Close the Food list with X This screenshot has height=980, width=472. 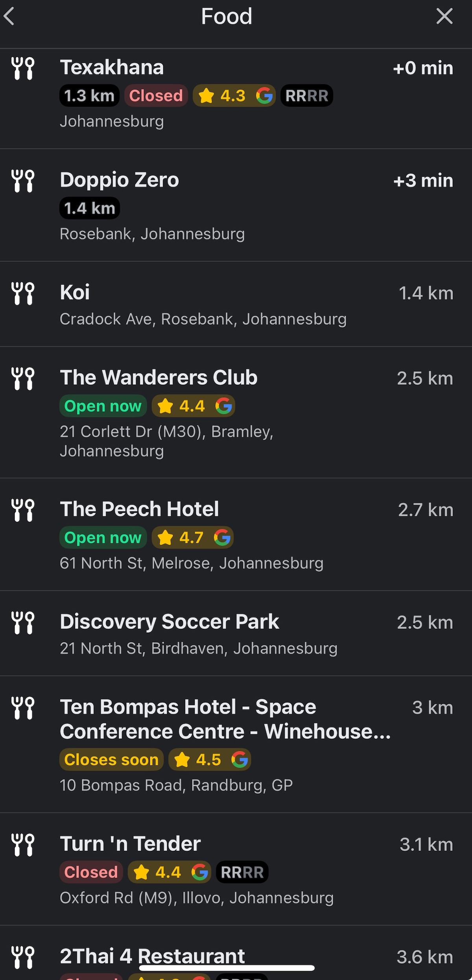pos(444,16)
